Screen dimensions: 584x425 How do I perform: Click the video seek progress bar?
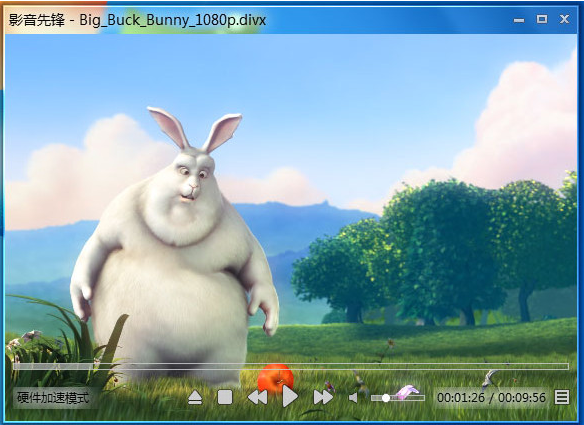(291, 367)
